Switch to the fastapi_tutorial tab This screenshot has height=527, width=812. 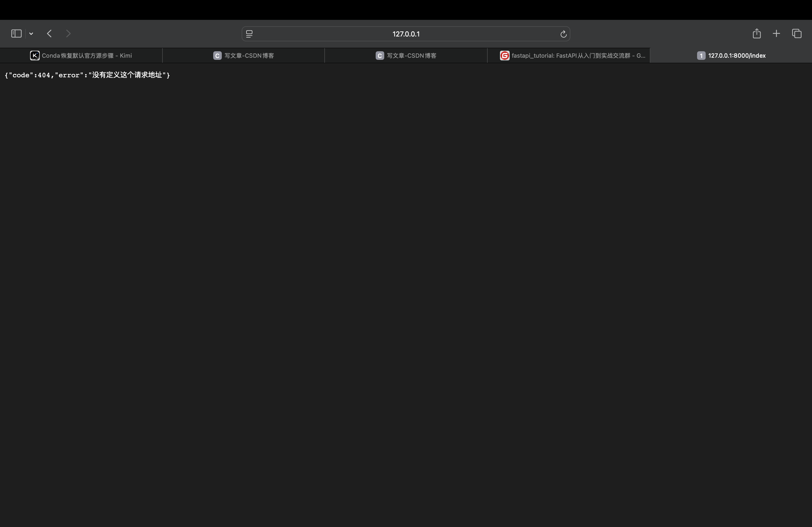(578, 56)
